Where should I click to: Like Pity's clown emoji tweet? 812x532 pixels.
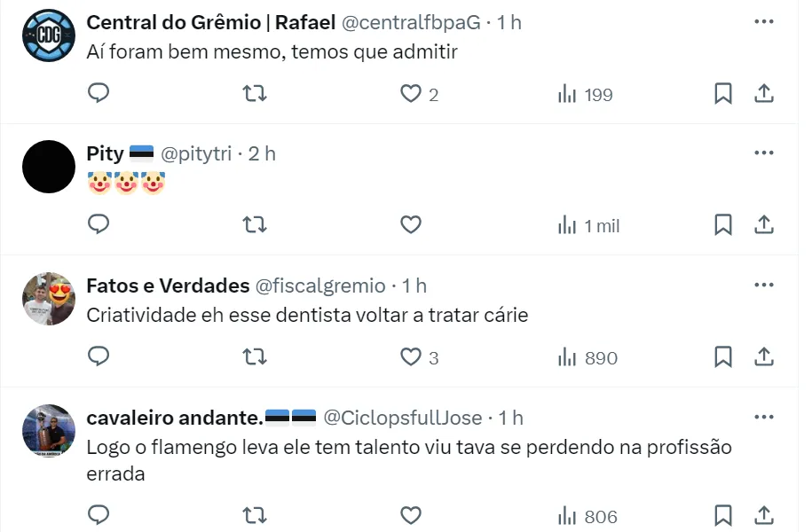(410, 225)
